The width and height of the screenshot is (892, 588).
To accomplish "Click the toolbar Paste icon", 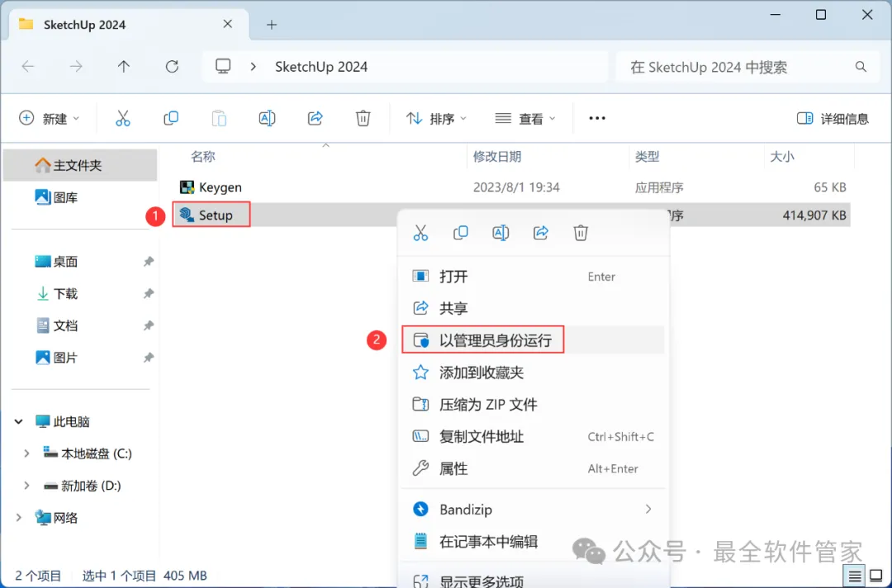I will (x=219, y=118).
